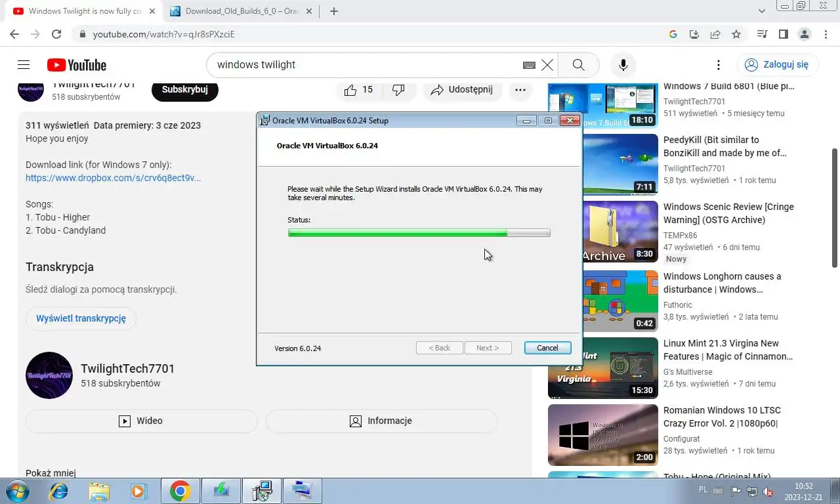Open VirtualBox installer taskbar button
Image resolution: width=840 pixels, height=504 pixels.
click(x=261, y=491)
